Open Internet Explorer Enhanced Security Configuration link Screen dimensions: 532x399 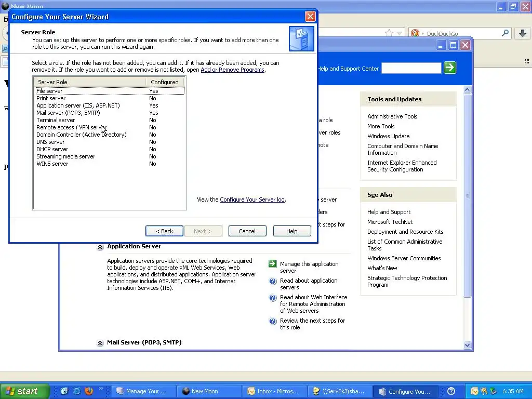point(402,166)
